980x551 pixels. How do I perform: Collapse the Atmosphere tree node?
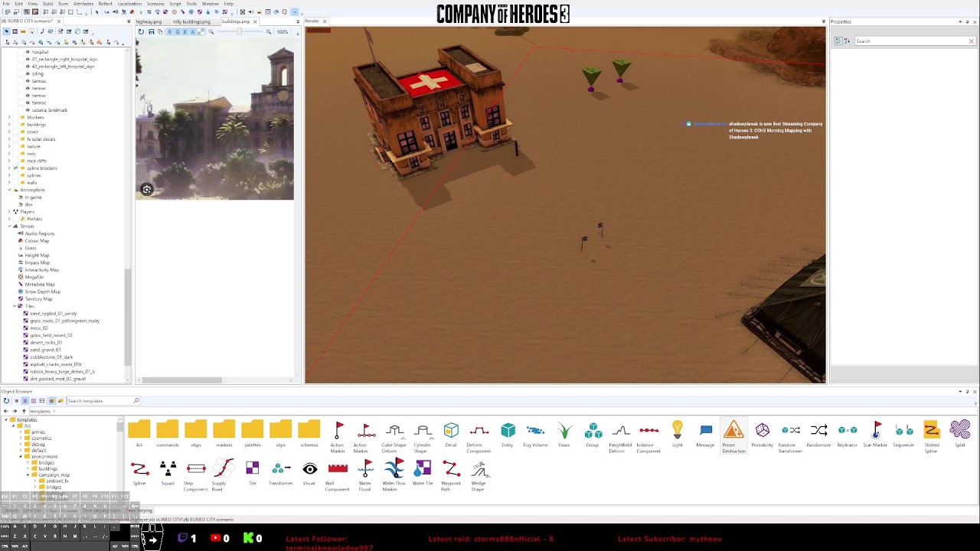9,190
